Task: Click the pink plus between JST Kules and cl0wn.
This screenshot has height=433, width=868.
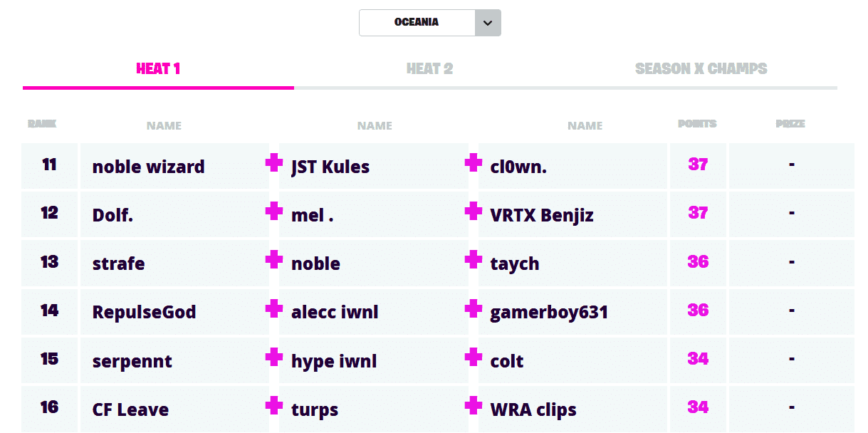Action: click(473, 164)
